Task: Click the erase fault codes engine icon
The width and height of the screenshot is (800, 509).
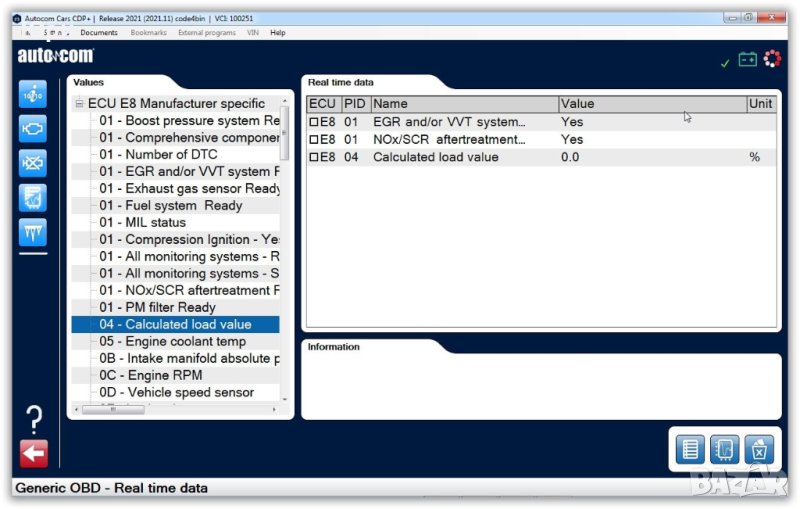Action: click(33, 162)
